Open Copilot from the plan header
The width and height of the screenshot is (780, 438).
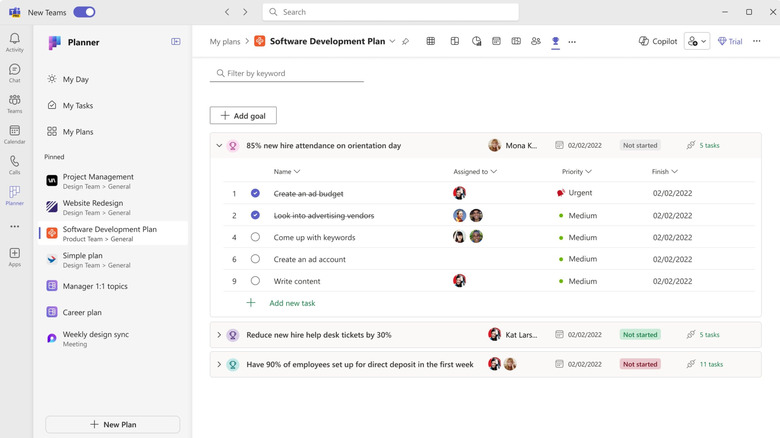(x=658, y=42)
